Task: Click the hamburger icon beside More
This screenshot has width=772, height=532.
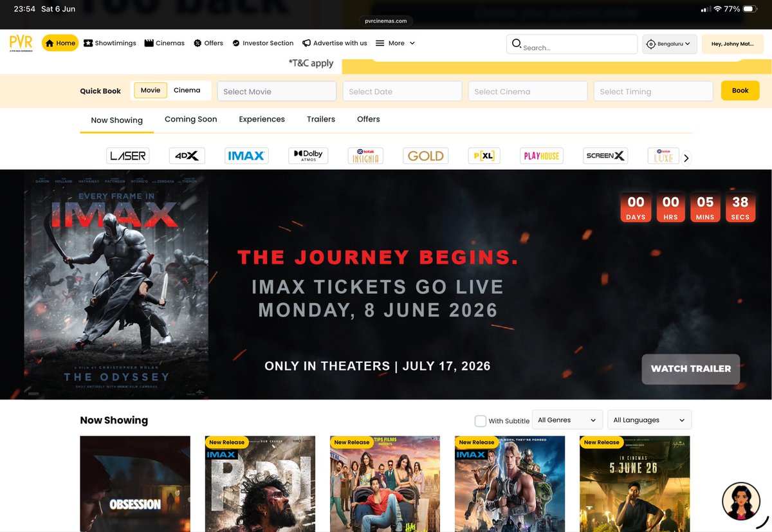Action: (x=380, y=43)
